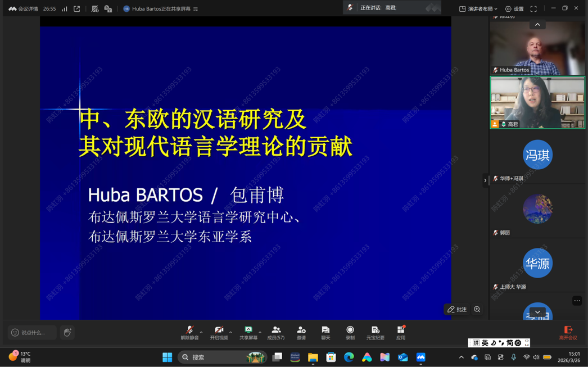Click the 邀请 invite icon
588x367 pixels.
tap(301, 332)
